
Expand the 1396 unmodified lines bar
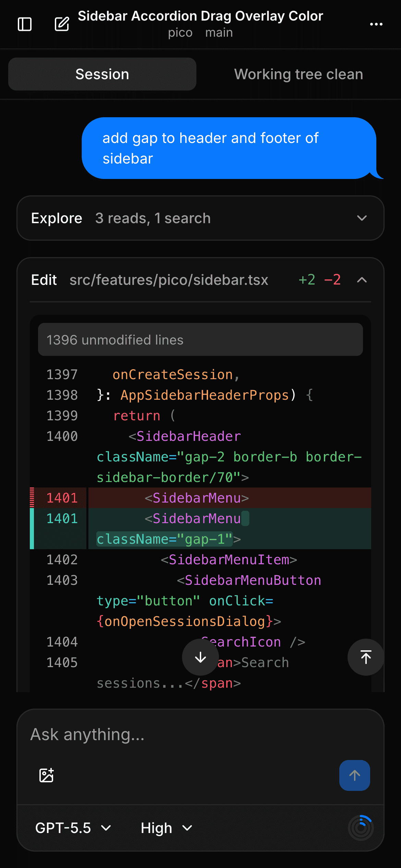[x=200, y=339]
